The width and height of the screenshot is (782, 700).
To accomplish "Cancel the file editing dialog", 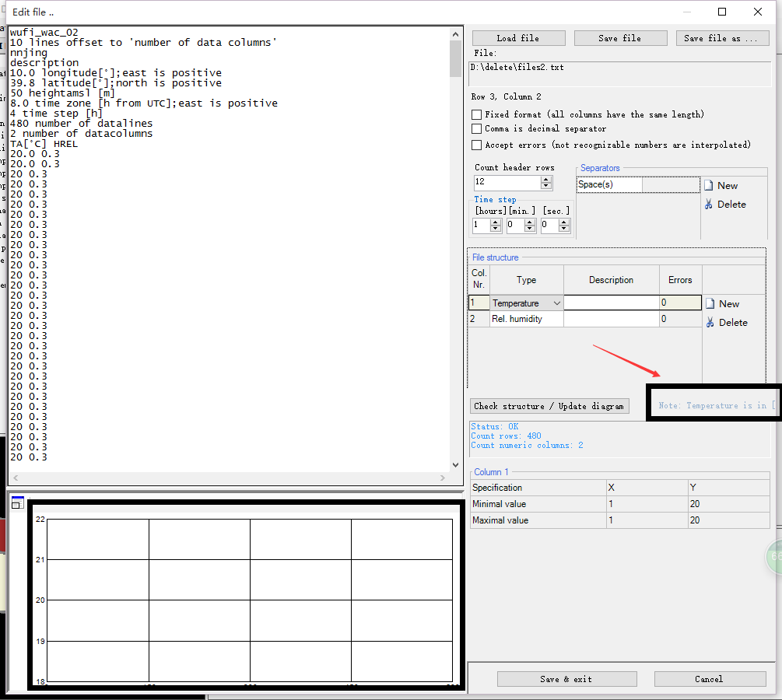I will (710, 678).
